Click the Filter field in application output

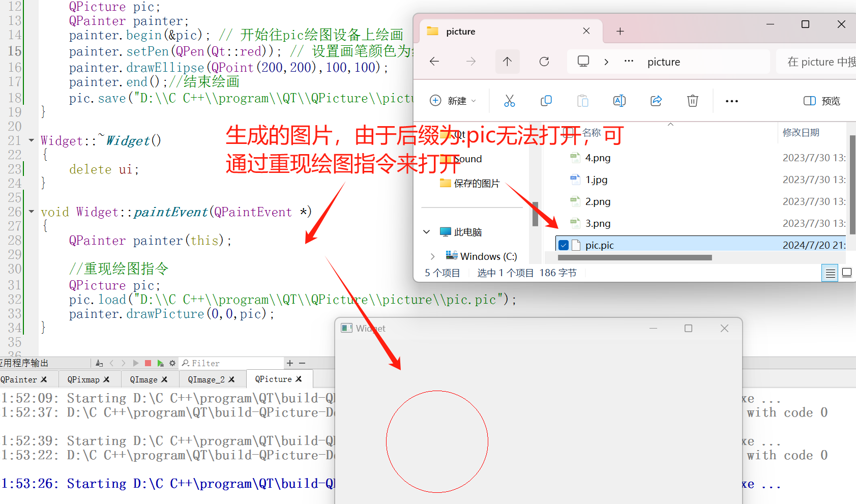click(x=231, y=363)
